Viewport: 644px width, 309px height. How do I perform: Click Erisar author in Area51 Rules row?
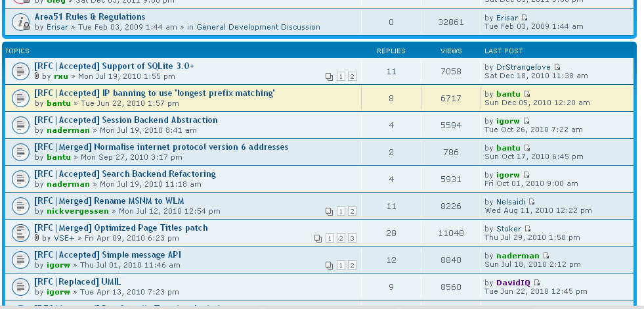57,27
